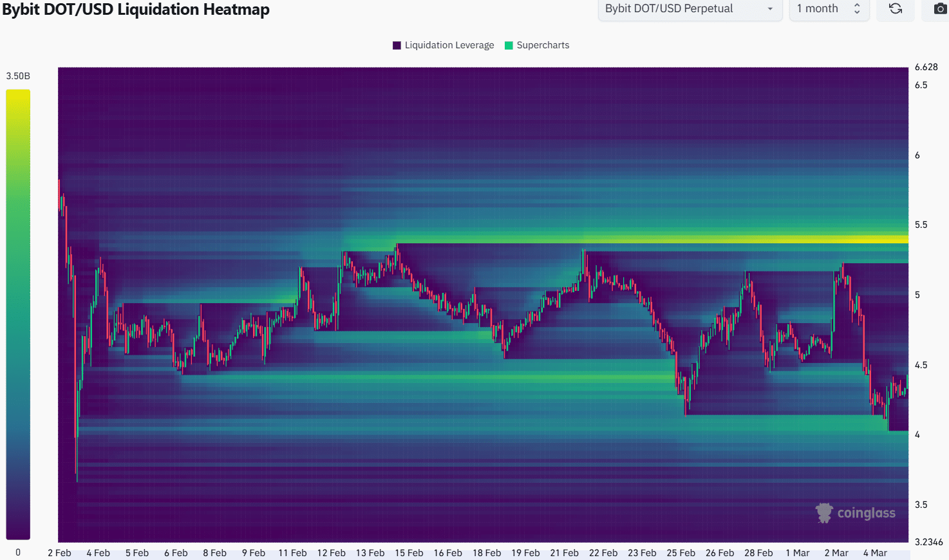Click the 5 price axis label

coord(917,295)
